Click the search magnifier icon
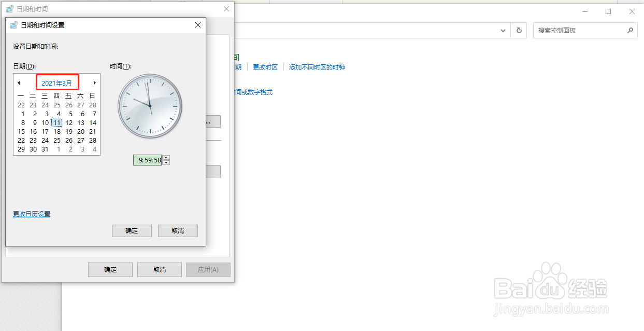The height and width of the screenshot is (331, 644). click(630, 30)
